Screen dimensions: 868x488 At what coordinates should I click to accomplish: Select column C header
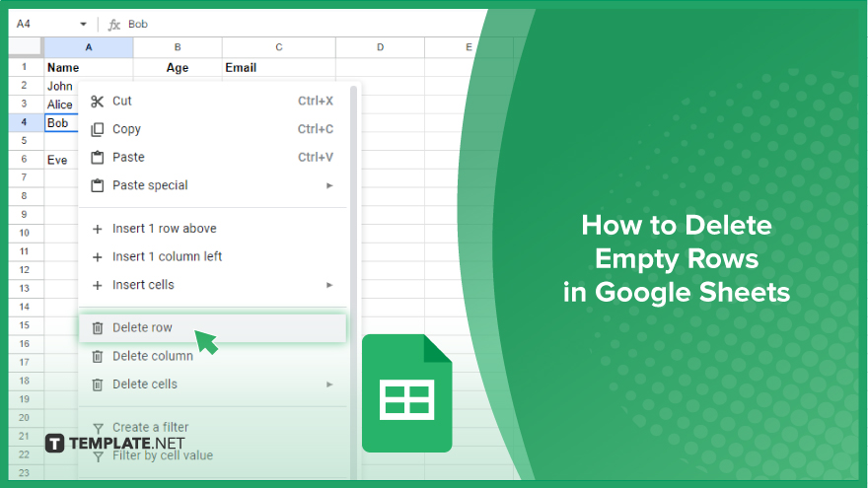coord(279,47)
